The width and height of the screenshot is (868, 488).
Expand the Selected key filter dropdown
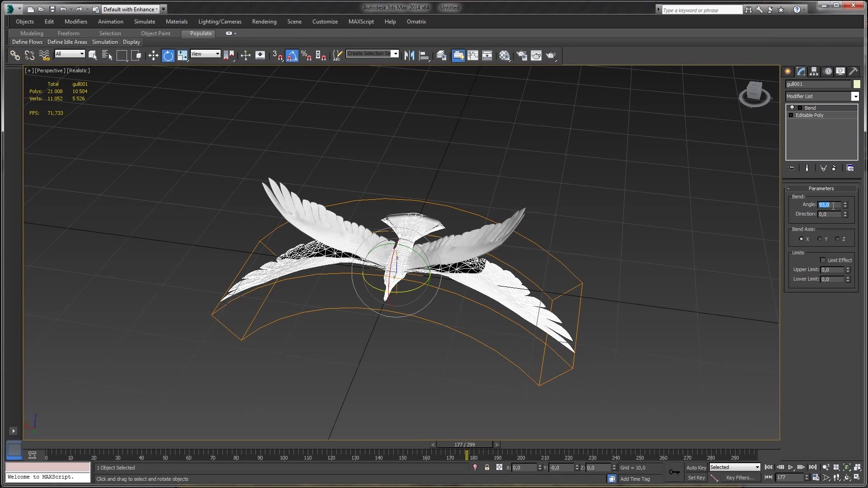click(757, 467)
